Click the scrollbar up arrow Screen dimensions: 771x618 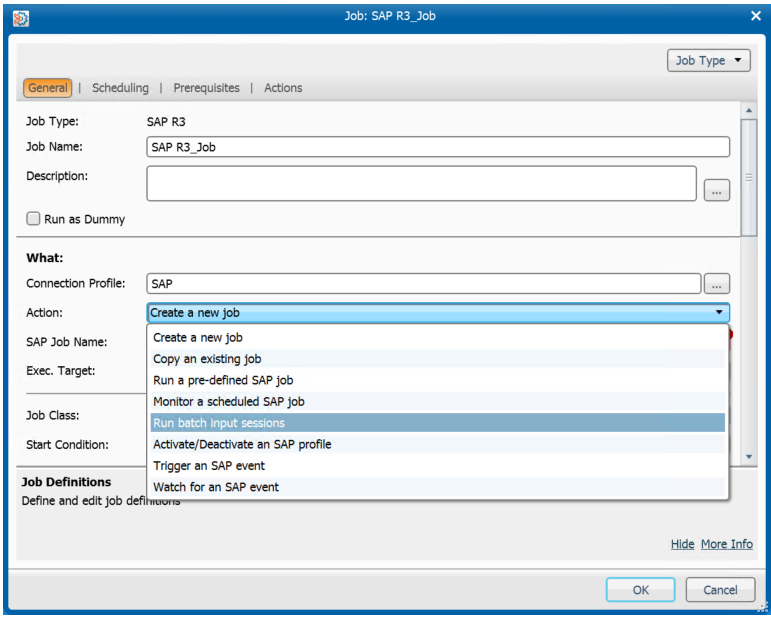tap(748, 111)
